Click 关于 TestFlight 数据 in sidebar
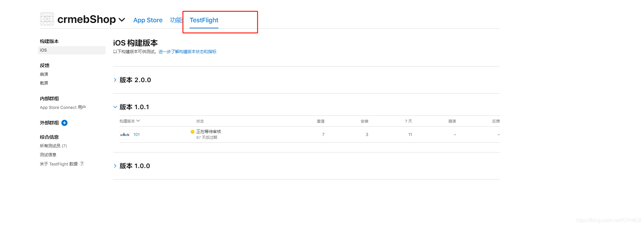The height and width of the screenshot is (226, 644). [x=59, y=164]
